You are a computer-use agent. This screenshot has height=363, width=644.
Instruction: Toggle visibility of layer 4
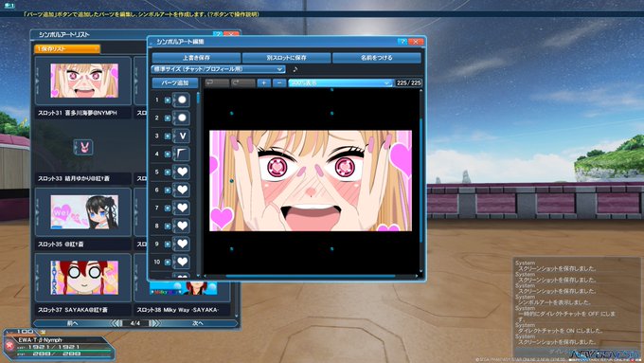(168, 154)
